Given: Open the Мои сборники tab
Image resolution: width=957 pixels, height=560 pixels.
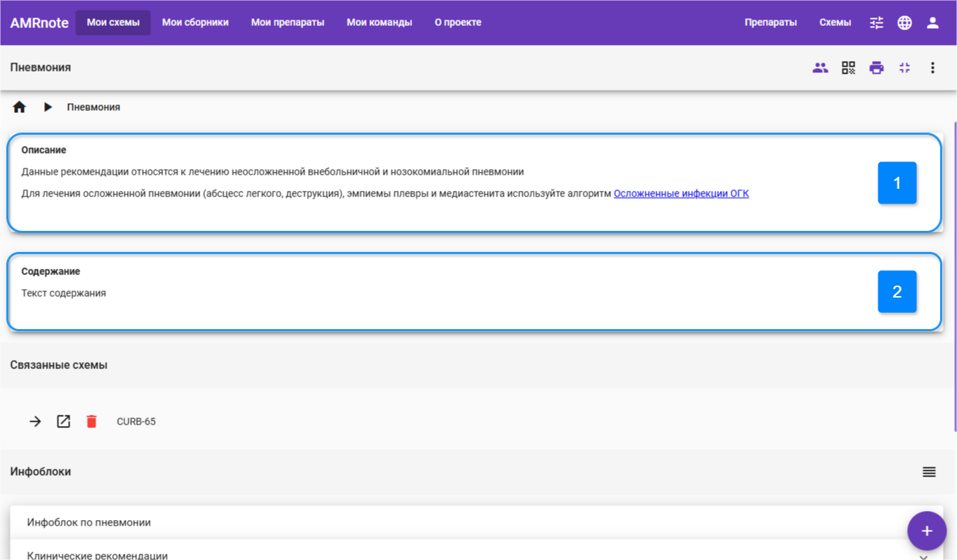Looking at the screenshot, I should point(195,22).
